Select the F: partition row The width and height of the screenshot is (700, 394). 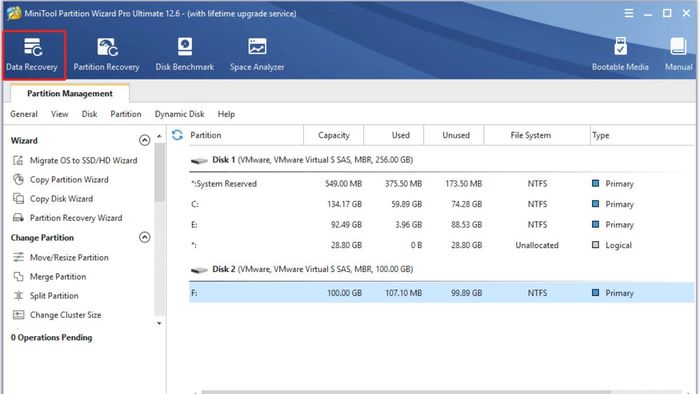[x=442, y=293]
